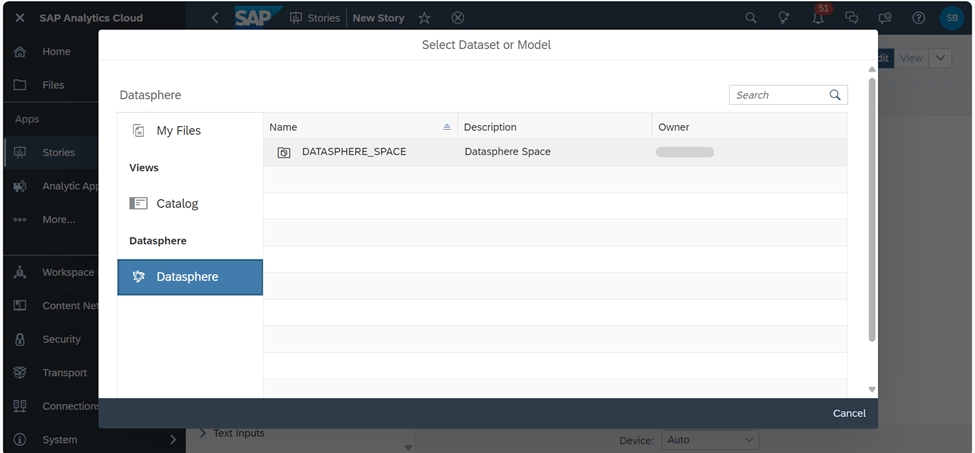Open Home in the sidebar

click(56, 52)
